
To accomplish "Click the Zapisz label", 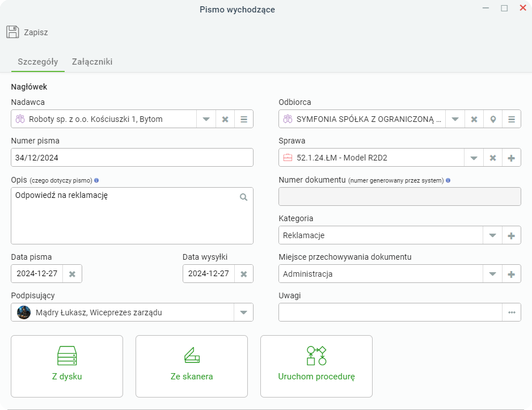I will pos(36,32).
